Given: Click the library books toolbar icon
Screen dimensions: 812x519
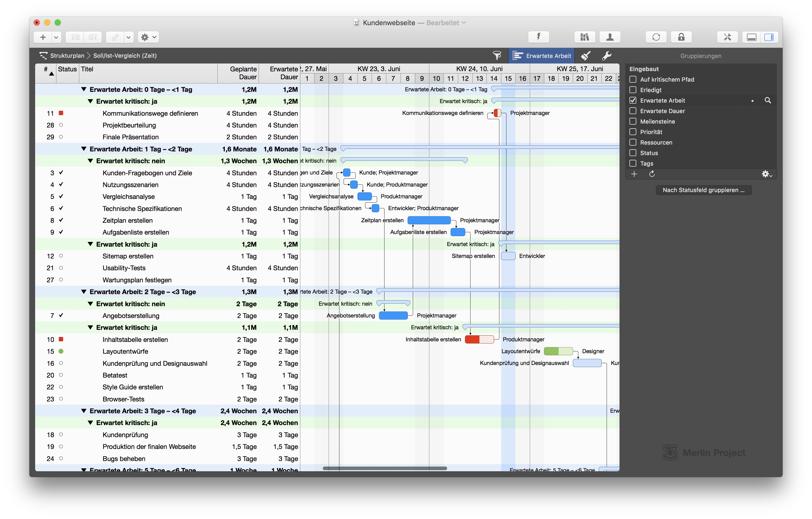Looking at the screenshot, I should 584,37.
